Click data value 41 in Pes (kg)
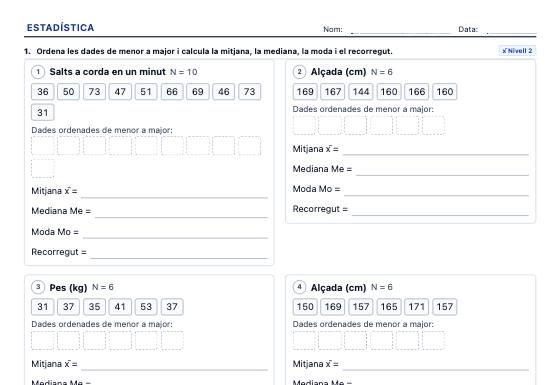This screenshot has height=385, width=560. tap(120, 307)
